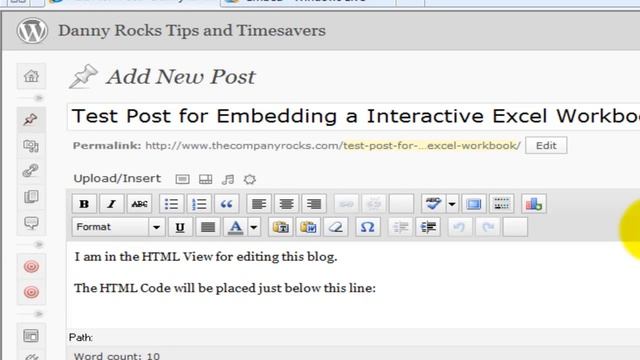
Task: Click Outdent button
Action: point(400,227)
